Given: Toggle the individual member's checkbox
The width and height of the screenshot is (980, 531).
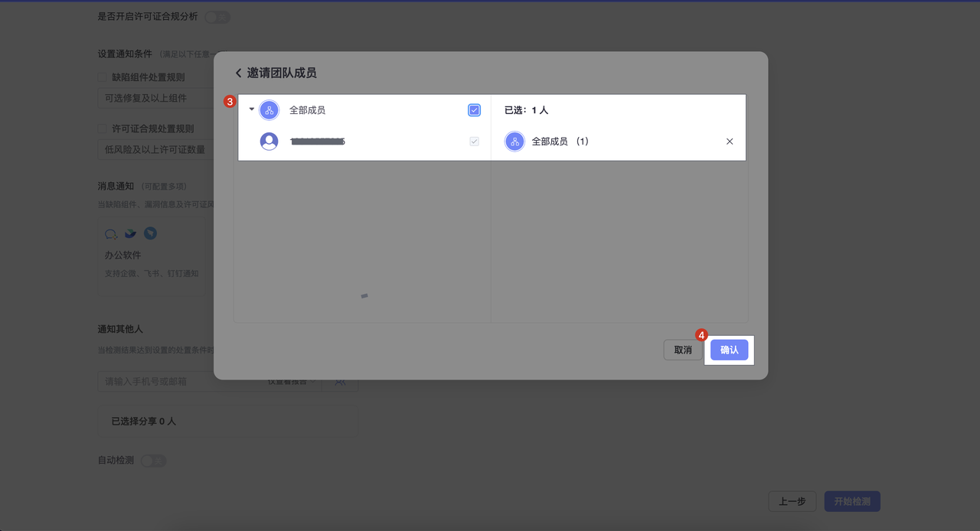Looking at the screenshot, I should click(474, 142).
